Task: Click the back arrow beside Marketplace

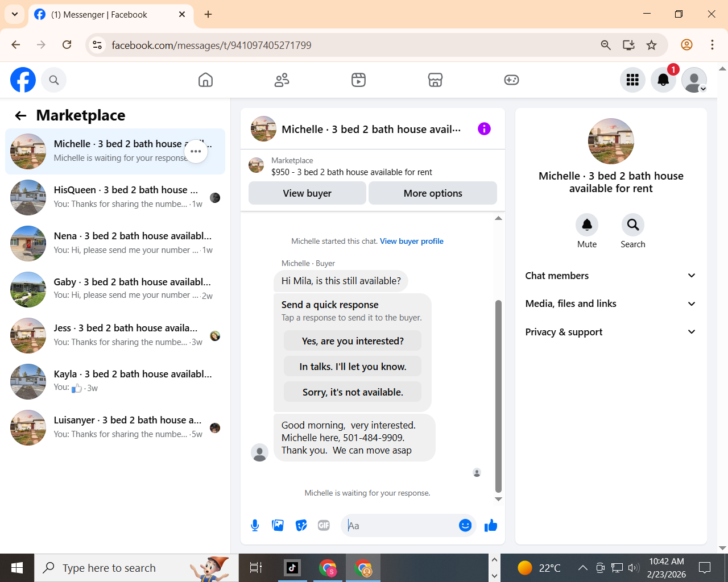Action: [x=21, y=116]
